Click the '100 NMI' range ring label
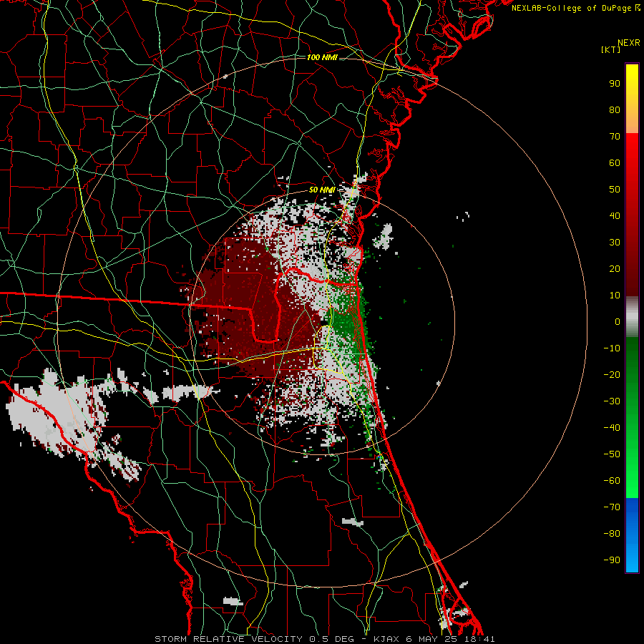644x644 pixels. 322,57
